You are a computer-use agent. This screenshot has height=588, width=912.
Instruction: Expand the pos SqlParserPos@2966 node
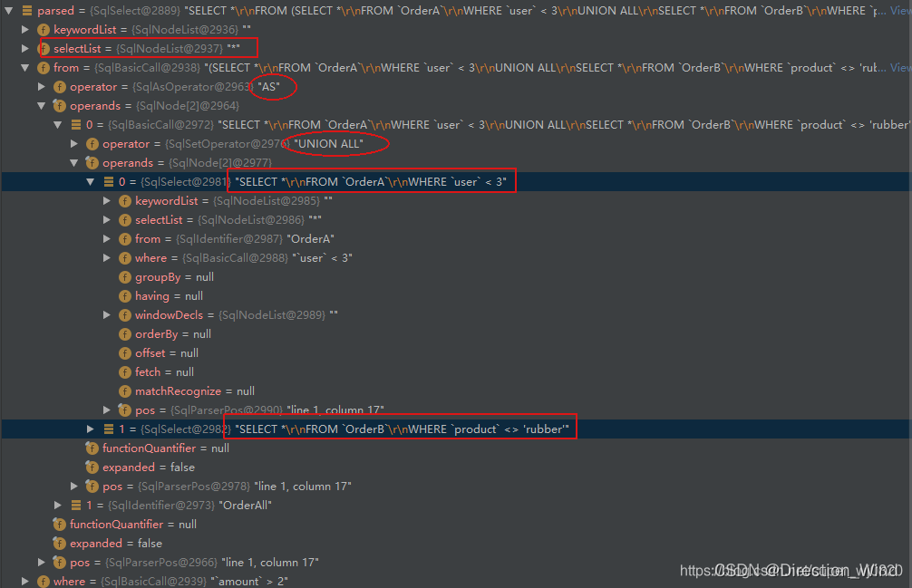coord(42,562)
